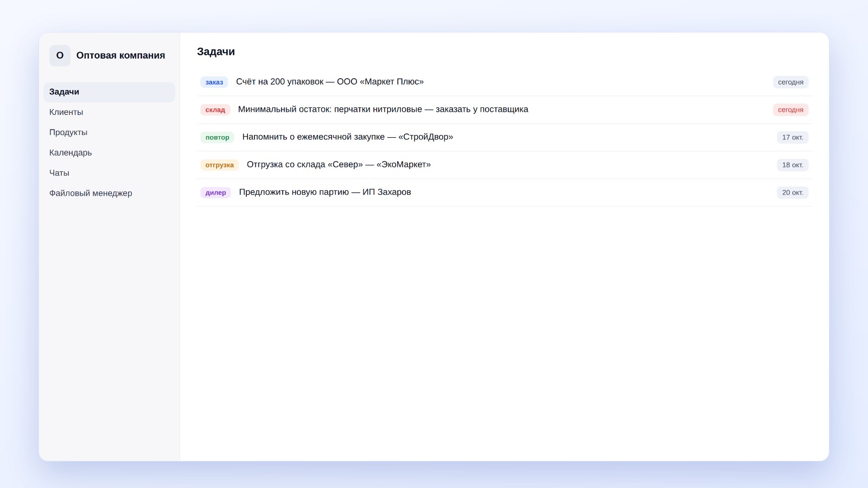Click the склад tag badge
The image size is (868, 488).
tap(215, 110)
